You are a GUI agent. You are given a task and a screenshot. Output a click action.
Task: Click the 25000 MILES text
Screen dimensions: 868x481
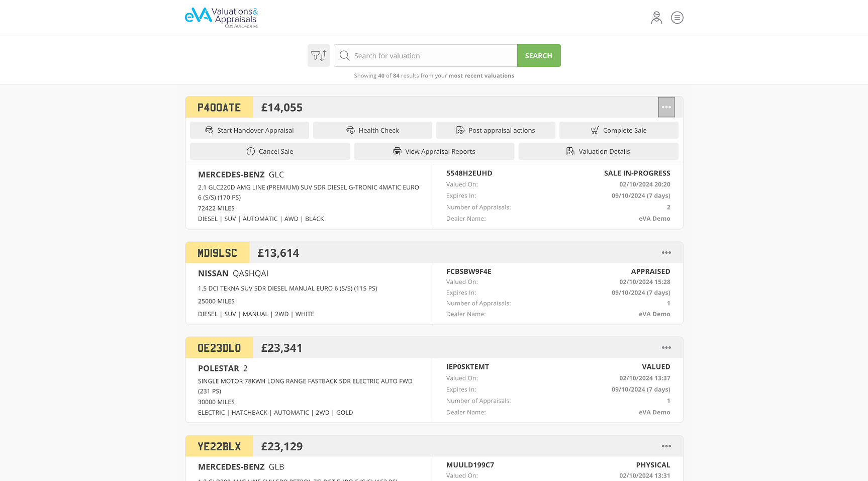216,301
